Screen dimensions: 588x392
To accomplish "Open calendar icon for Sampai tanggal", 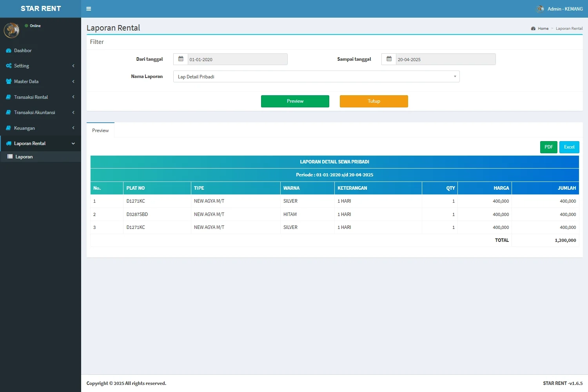I will [x=389, y=59].
